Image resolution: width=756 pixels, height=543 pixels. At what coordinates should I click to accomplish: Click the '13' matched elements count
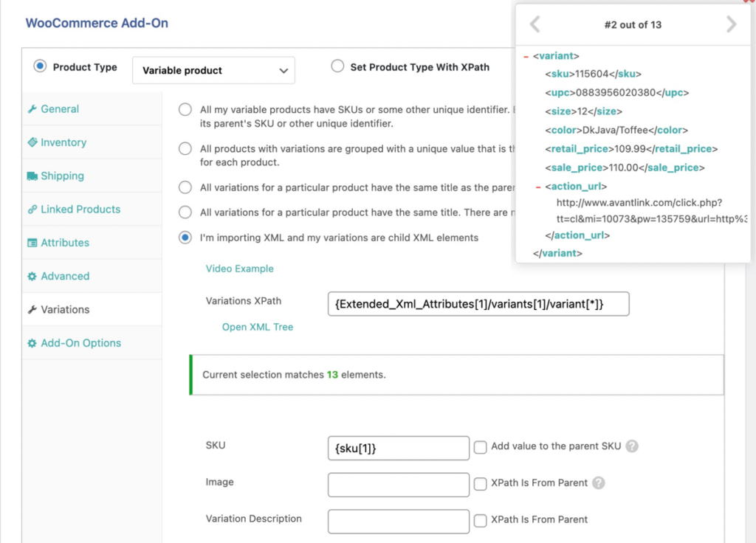pyautogui.click(x=332, y=375)
